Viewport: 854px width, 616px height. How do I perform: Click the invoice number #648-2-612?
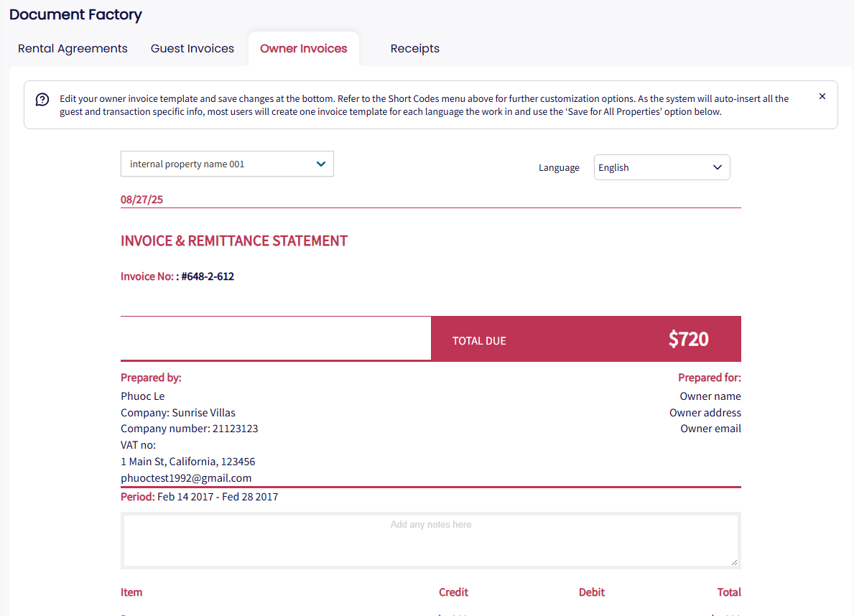coord(208,276)
